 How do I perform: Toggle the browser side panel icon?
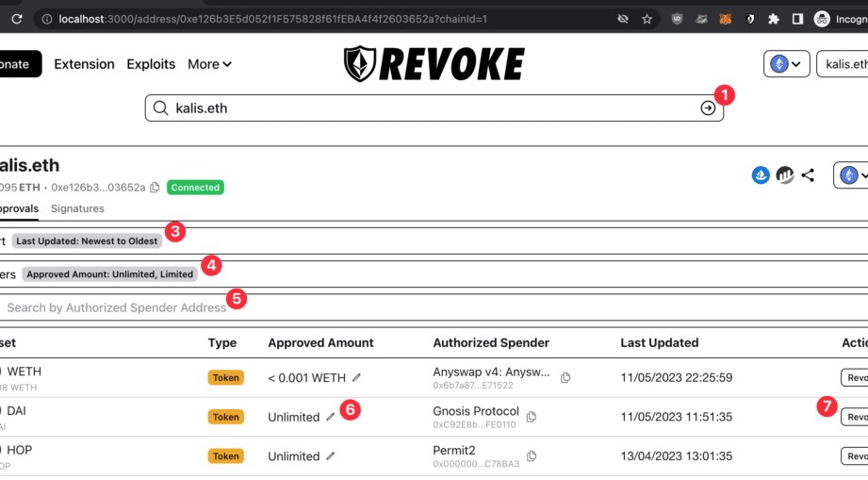click(797, 19)
